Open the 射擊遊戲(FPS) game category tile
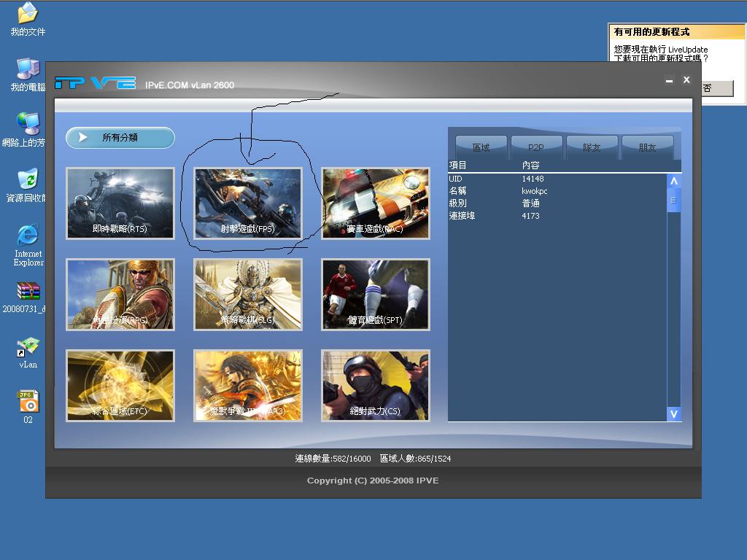 [x=248, y=203]
